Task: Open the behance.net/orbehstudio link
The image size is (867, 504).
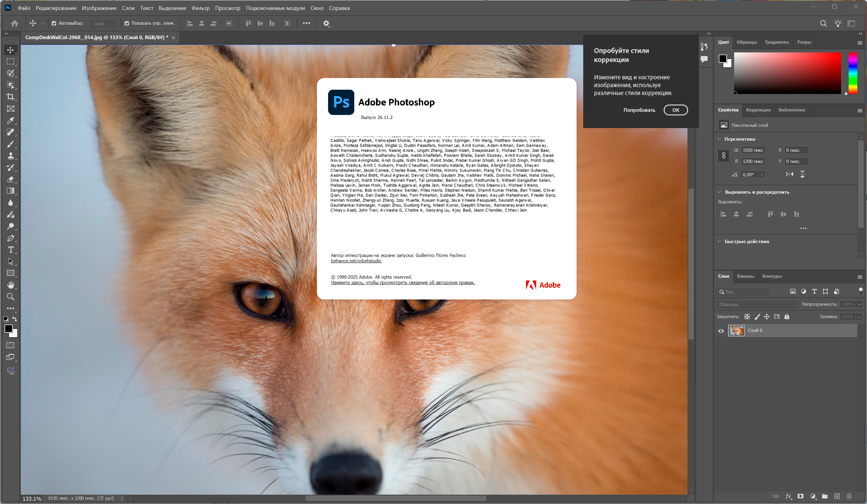Action: click(356, 261)
